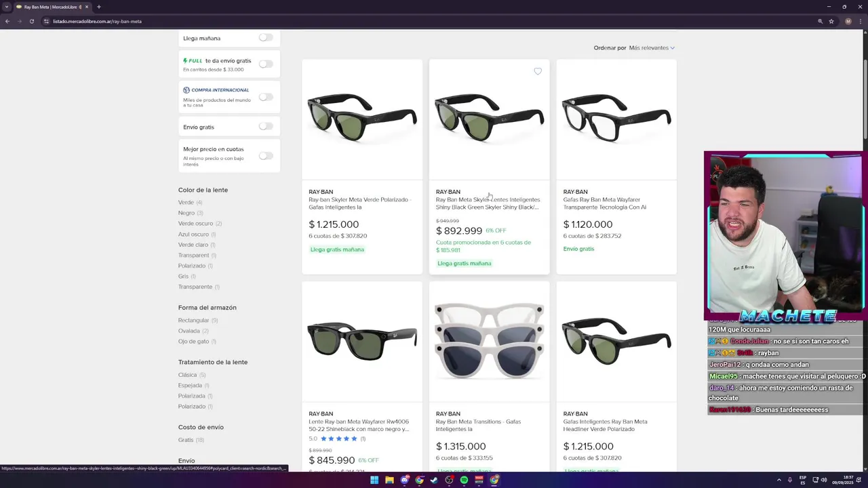Screen dimensions: 868x488
Task: Click the browser back arrow
Action: (x=7, y=21)
